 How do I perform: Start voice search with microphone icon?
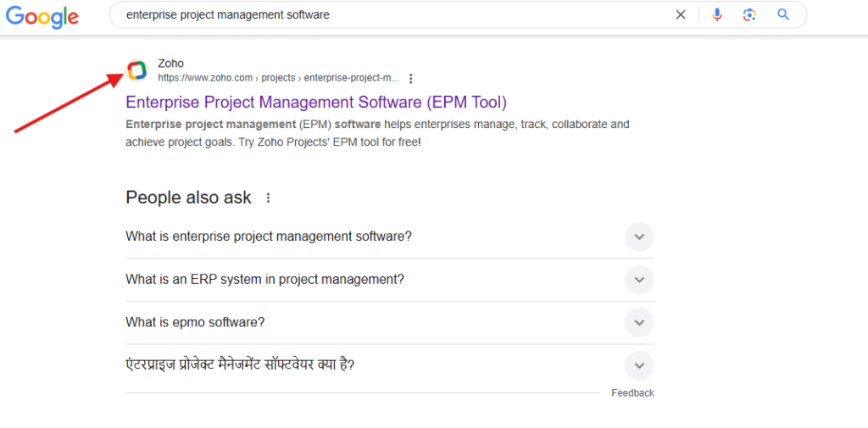[x=717, y=14]
